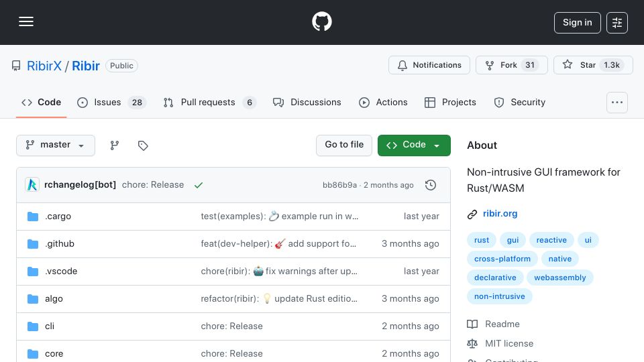644x362 pixels.
Task: Open the Issues tab
Action: [x=111, y=102]
